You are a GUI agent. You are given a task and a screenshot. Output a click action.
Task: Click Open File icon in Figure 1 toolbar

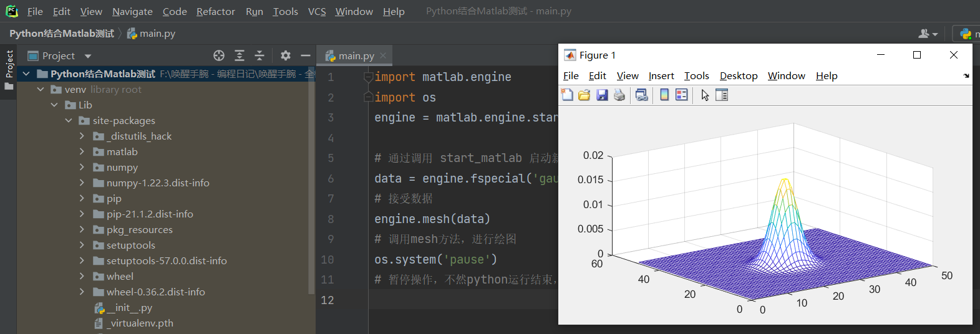point(585,95)
